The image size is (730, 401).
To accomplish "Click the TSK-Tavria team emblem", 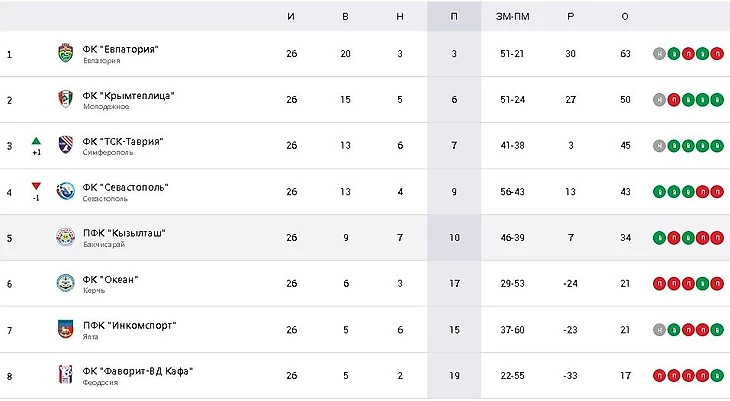I will (65, 146).
